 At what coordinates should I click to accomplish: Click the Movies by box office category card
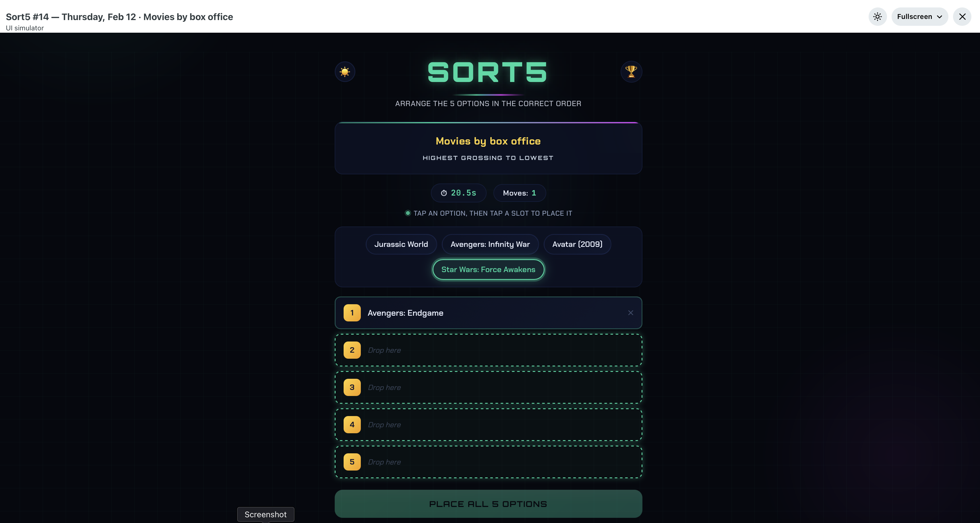[488, 148]
